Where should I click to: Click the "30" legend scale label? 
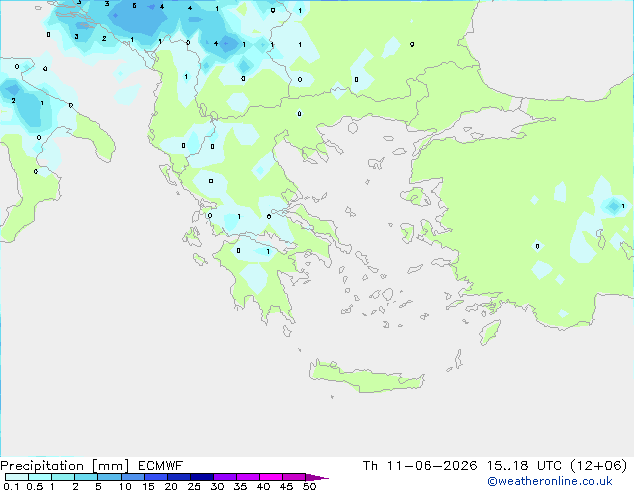[217, 486]
